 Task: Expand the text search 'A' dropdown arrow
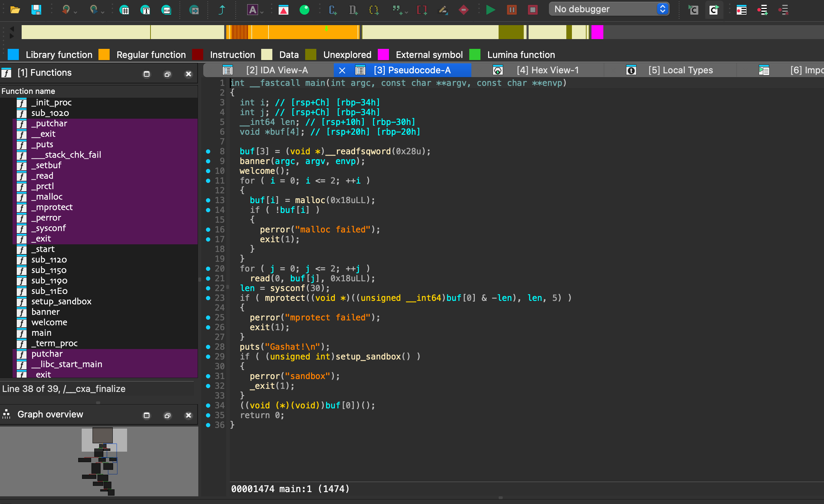point(262,12)
